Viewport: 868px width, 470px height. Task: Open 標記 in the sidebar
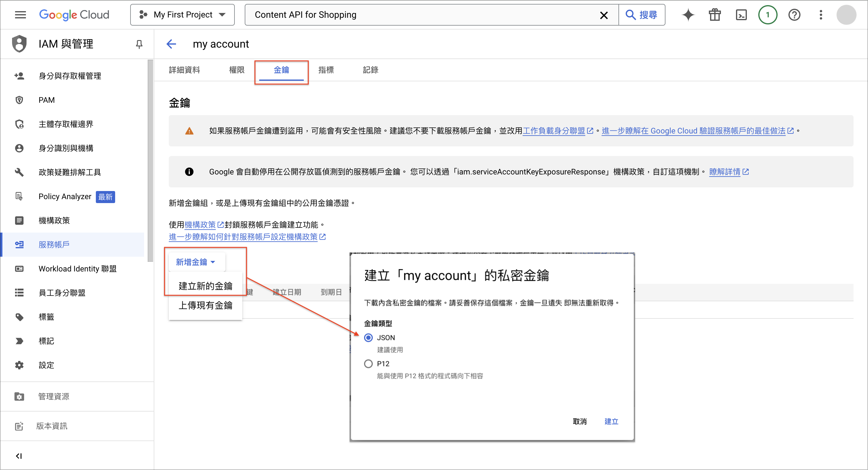click(73, 341)
